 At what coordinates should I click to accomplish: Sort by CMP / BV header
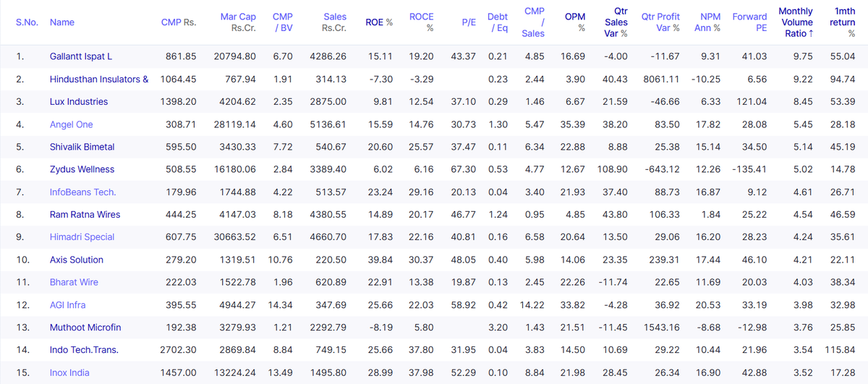[x=282, y=22]
